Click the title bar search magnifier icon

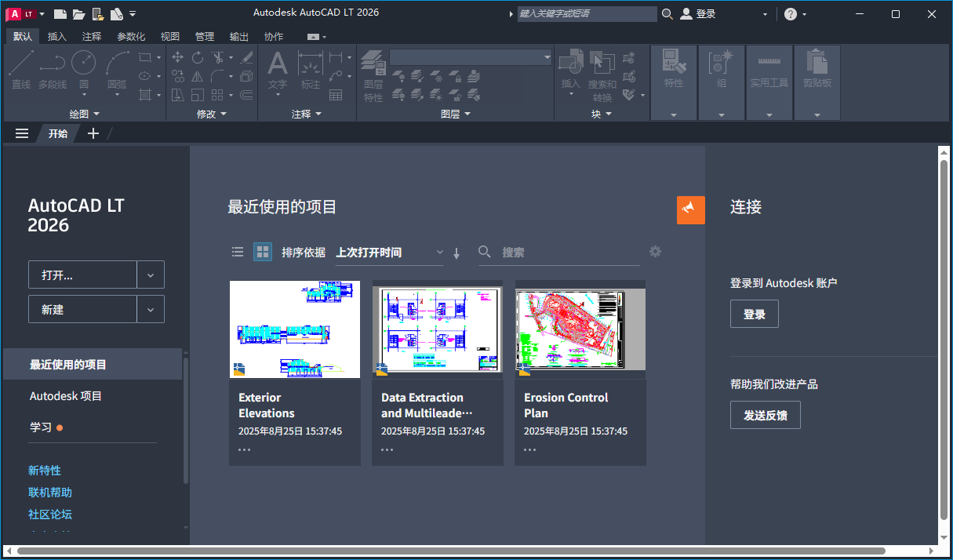tap(667, 14)
